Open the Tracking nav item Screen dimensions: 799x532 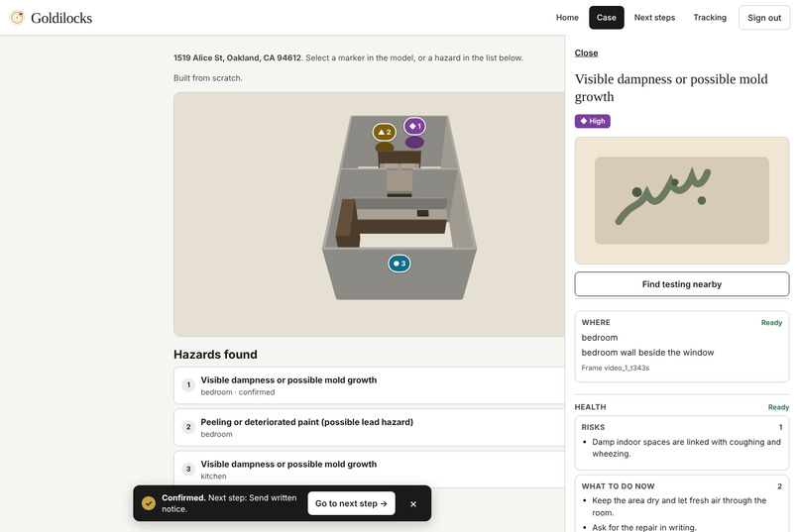[710, 17]
